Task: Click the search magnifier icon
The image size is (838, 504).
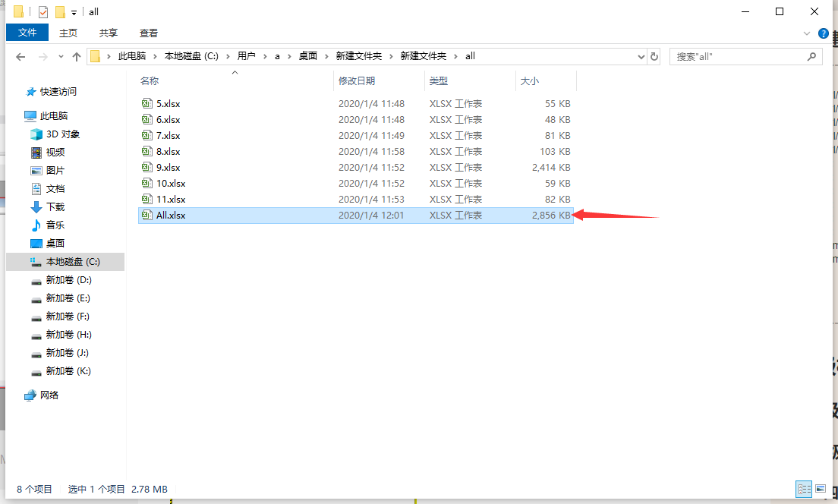Action: pyautogui.click(x=811, y=56)
